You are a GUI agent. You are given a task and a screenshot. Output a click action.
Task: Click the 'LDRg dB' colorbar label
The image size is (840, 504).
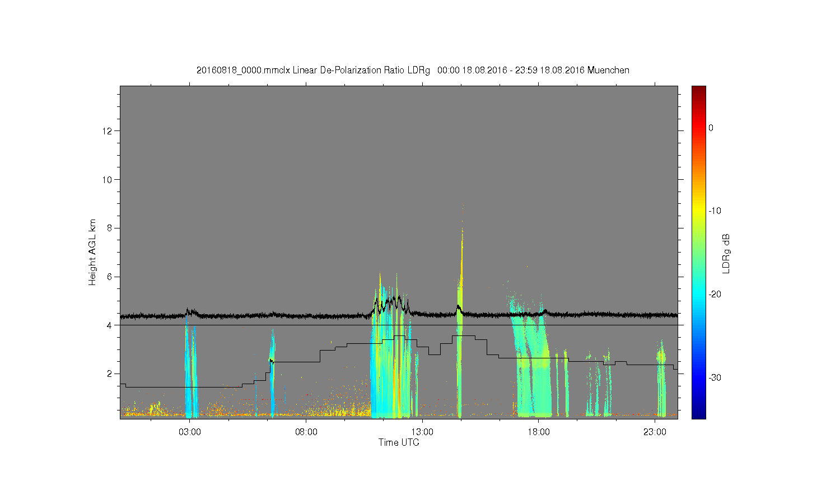tap(726, 253)
